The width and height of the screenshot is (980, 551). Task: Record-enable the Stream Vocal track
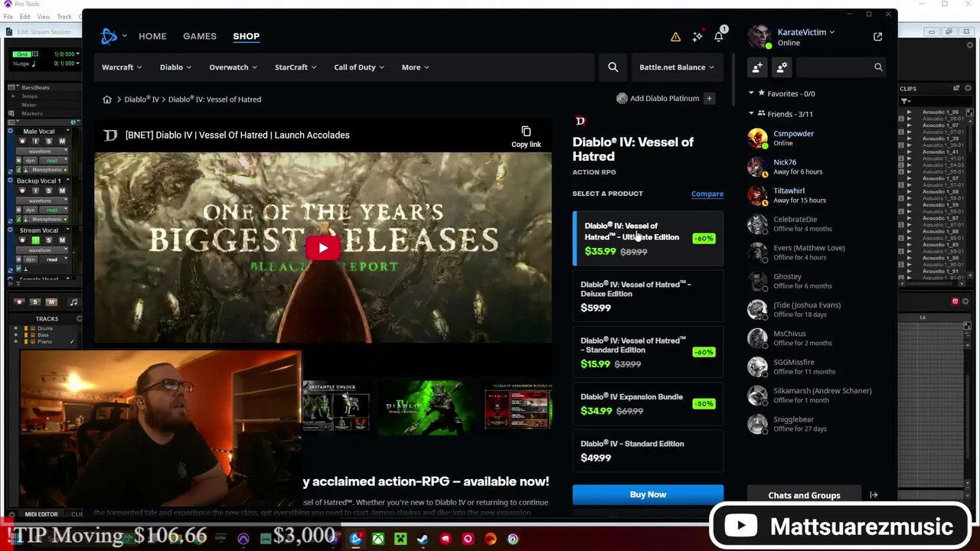(x=22, y=240)
